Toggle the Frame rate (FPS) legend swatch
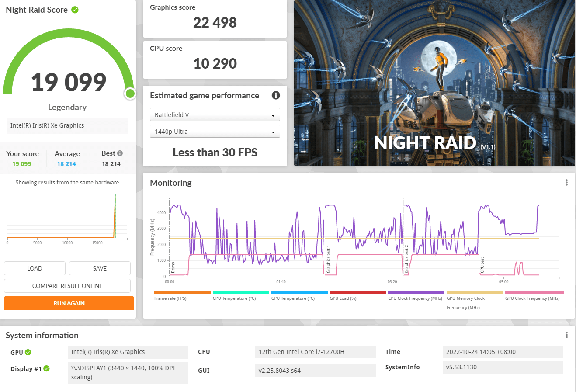 [x=182, y=292]
